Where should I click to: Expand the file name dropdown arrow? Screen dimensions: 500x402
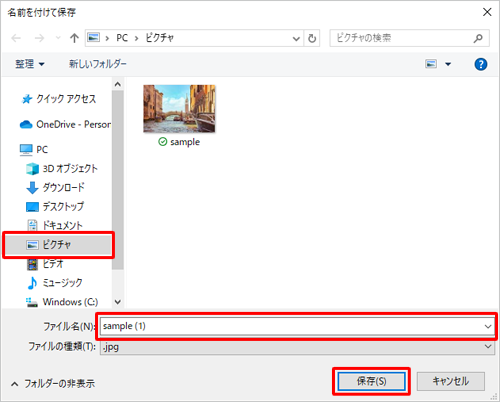[x=488, y=326]
